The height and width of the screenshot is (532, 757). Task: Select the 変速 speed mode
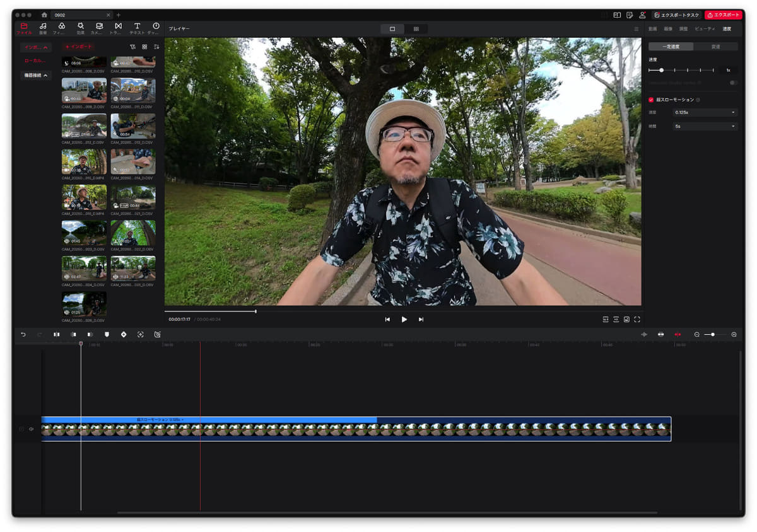715,47
